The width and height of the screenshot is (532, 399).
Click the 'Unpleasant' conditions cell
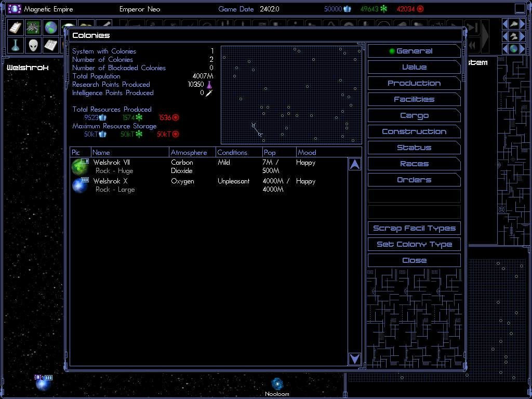[233, 181]
